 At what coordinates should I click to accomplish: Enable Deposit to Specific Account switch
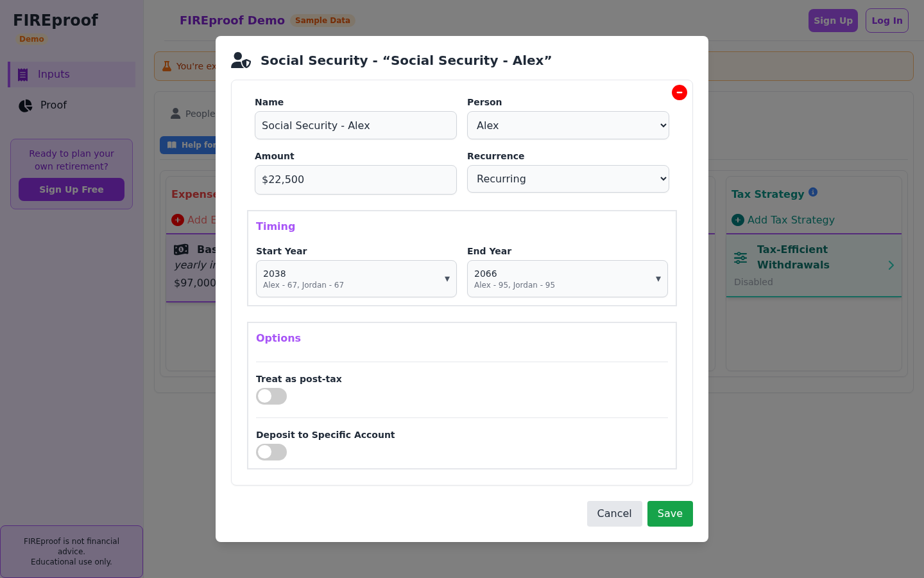[271, 452]
